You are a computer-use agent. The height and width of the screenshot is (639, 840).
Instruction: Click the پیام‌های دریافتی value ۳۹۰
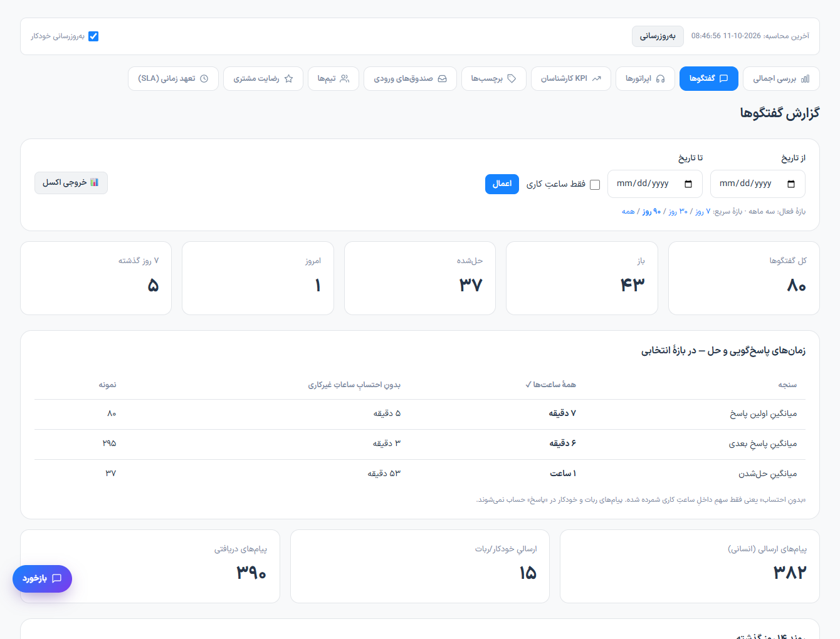(x=251, y=573)
